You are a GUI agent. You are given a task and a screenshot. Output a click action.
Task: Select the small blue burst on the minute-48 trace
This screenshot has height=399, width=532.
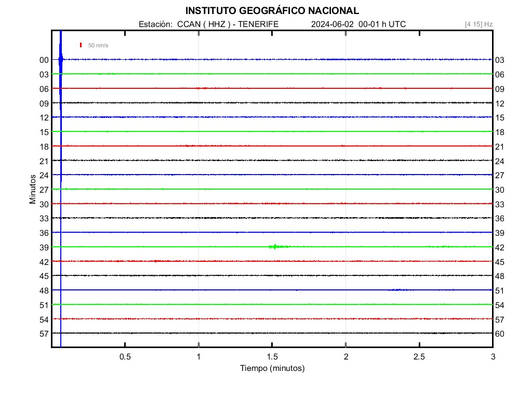pyautogui.click(x=397, y=290)
